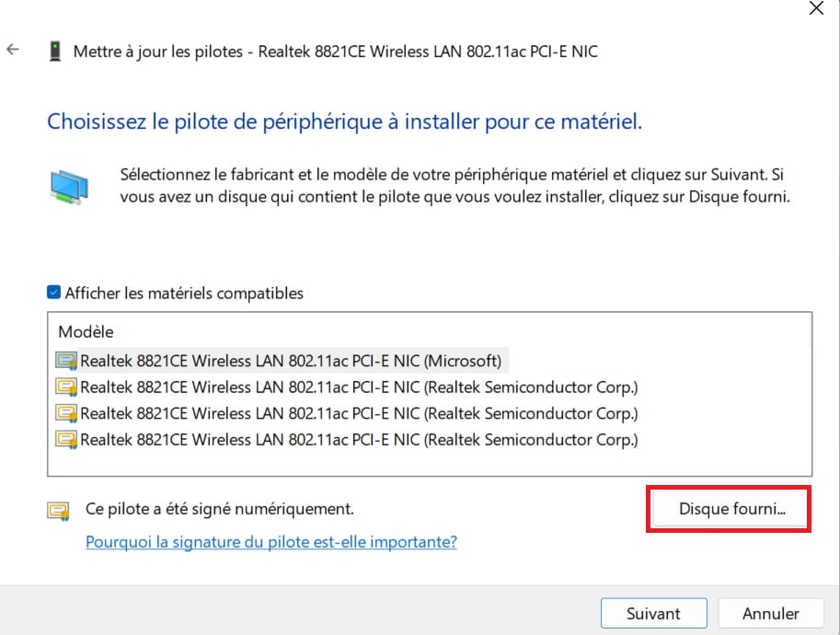This screenshot has width=840, height=635.
Task: Click the Afficher les matériels compatibles label
Action: click(184, 294)
